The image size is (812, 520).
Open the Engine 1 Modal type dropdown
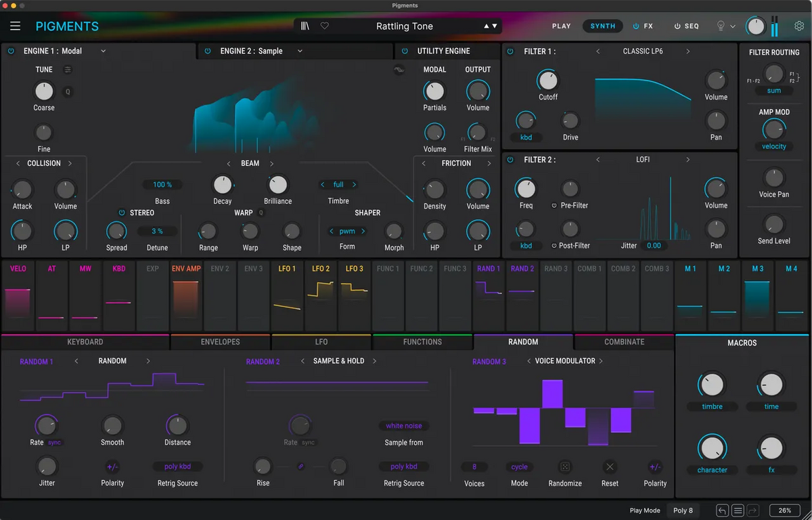(104, 51)
